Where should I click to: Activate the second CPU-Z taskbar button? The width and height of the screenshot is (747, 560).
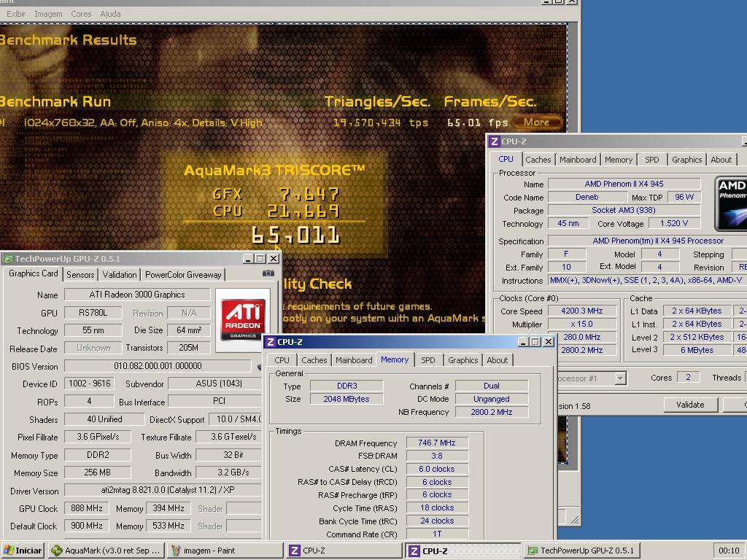click(x=462, y=551)
